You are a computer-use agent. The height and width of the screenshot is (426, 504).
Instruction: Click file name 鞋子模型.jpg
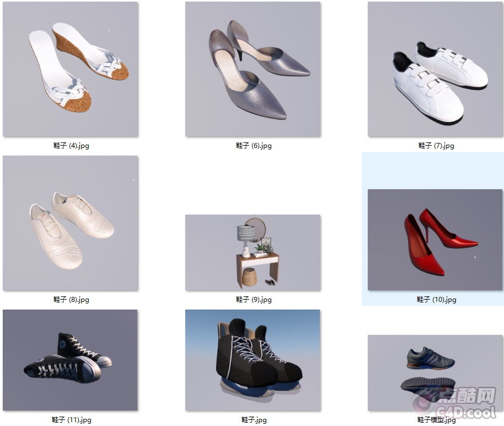click(x=436, y=419)
